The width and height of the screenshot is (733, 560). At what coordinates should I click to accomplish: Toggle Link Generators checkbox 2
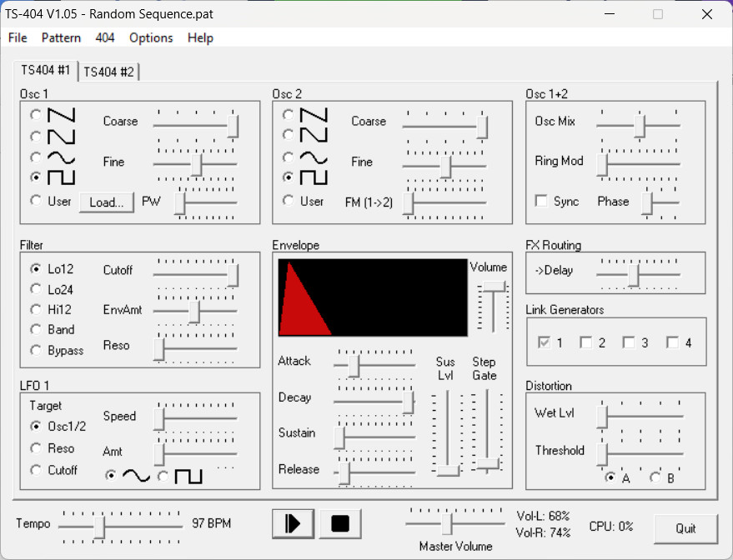585,342
